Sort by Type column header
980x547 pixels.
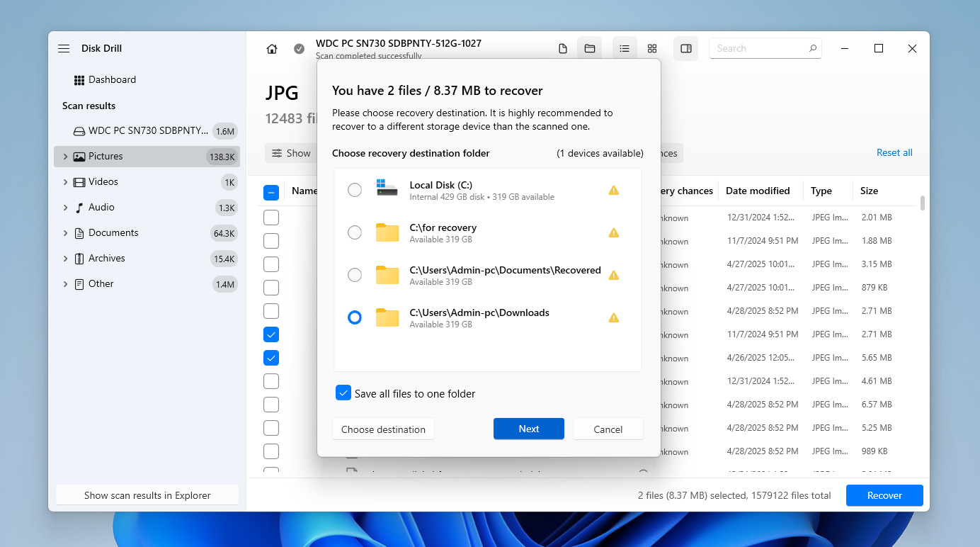click(x=821, y=191)
